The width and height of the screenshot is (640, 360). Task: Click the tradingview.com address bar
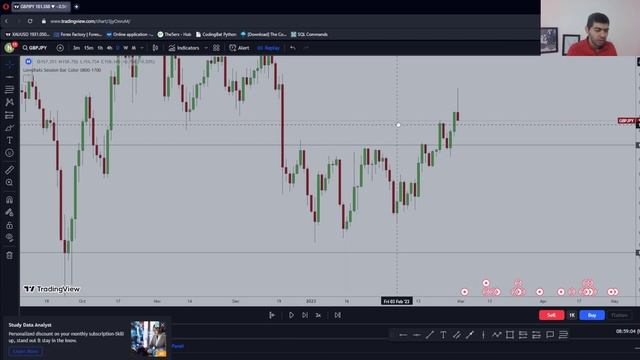tap(90, 21)
